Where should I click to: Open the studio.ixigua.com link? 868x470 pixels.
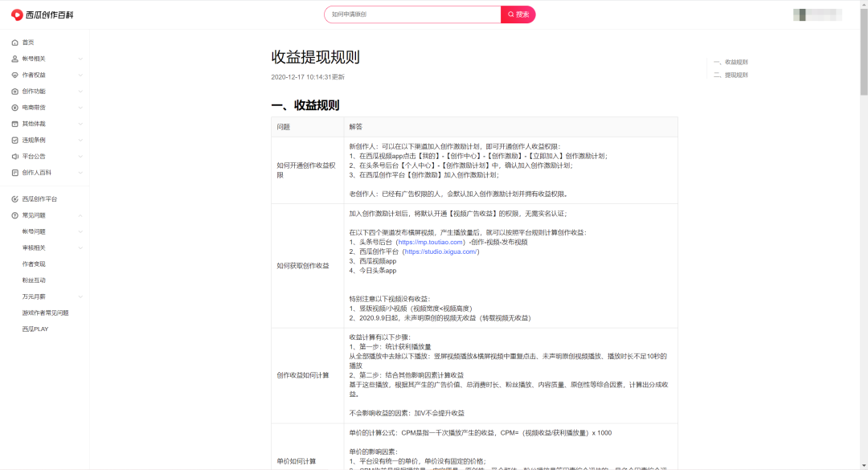click(x=440, y=252)
